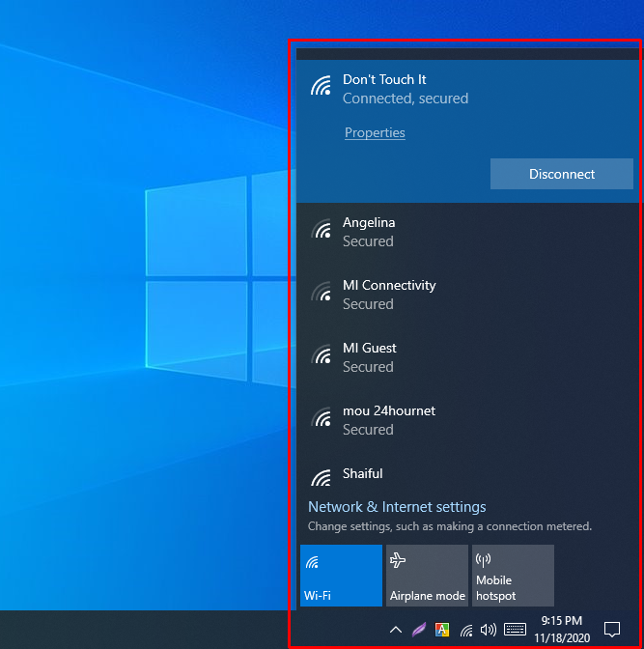Turn on Mobile hotspot tile

point(513,576)
